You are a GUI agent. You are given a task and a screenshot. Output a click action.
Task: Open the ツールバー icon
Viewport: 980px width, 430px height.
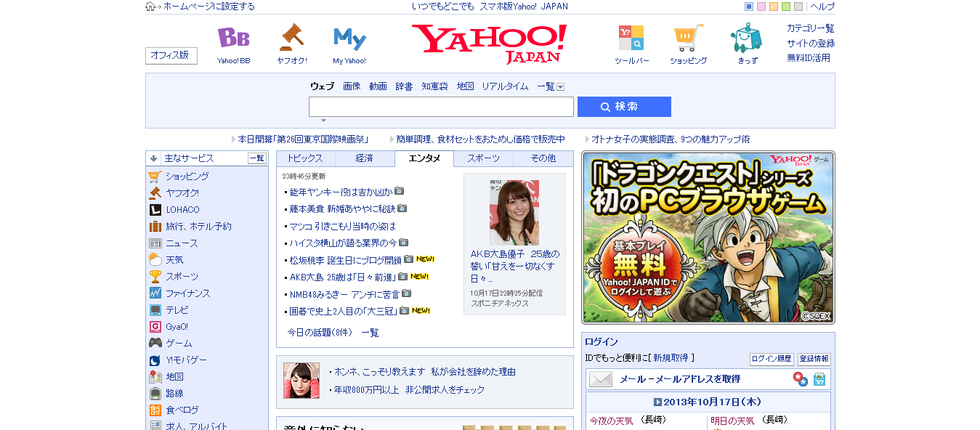(x=631, y=38)
